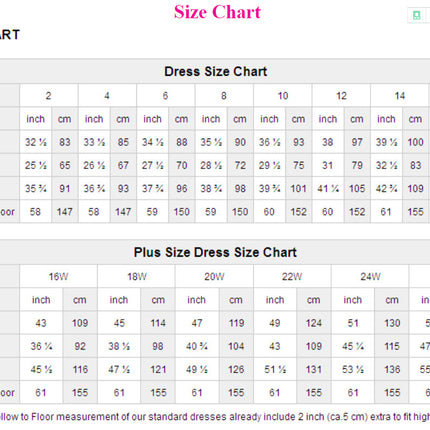This screenshot has height=430, width=430.
Task: Click the 88 cm cell
Action: pos(182,142)
